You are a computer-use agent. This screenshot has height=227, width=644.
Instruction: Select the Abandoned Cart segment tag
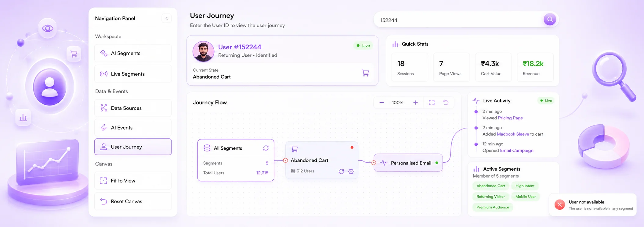[x=490, y=186]
